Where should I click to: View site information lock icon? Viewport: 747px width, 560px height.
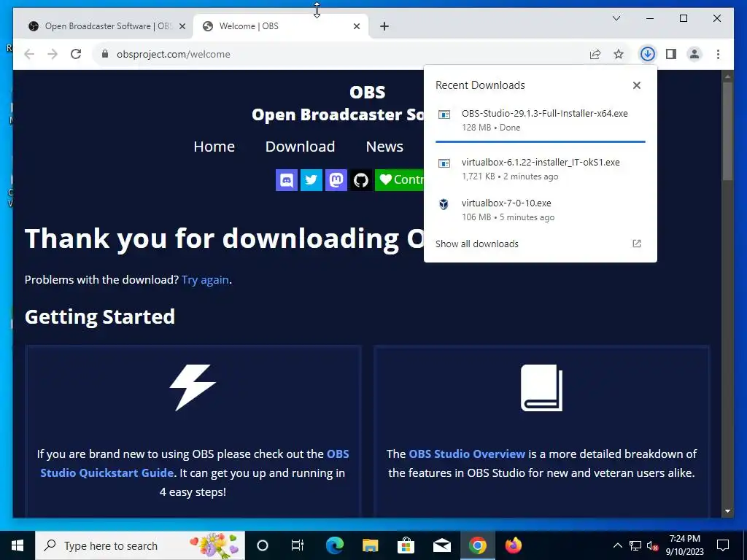coord(105,54)
